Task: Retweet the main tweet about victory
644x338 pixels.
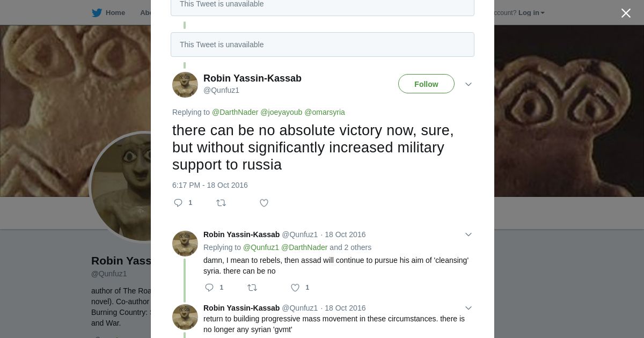Action: 221,203
